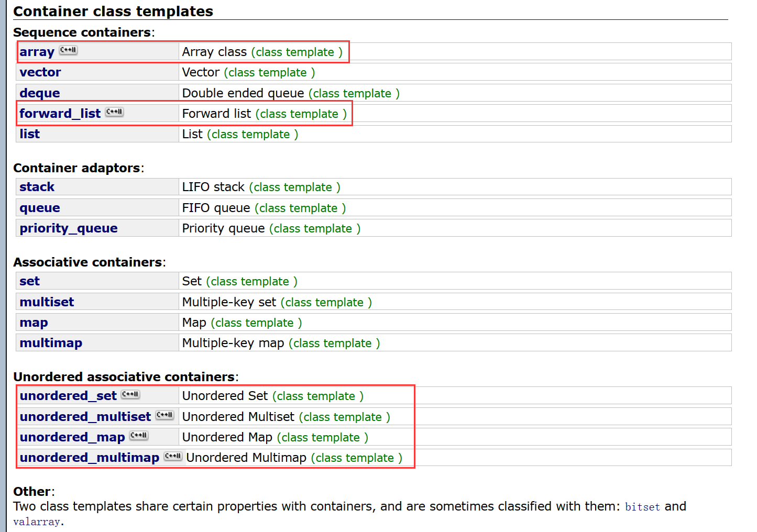Click the 'Priority queue' description text
Screen dimensions: 757x532
point(224,228)
